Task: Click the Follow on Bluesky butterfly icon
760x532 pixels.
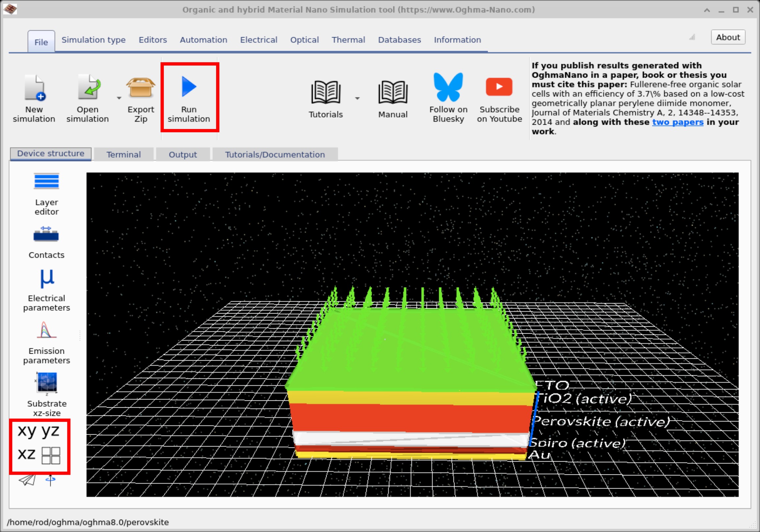Action: coord(448,88)
